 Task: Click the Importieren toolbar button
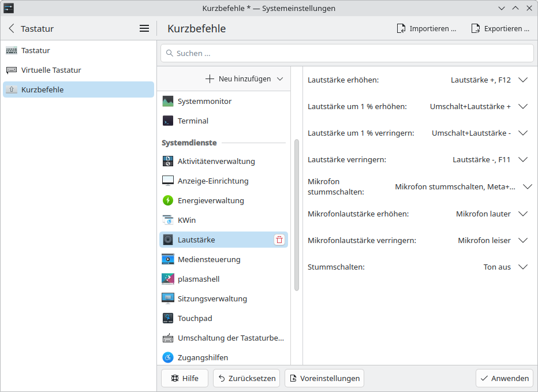pyautogui.click(x=427, y=28)
